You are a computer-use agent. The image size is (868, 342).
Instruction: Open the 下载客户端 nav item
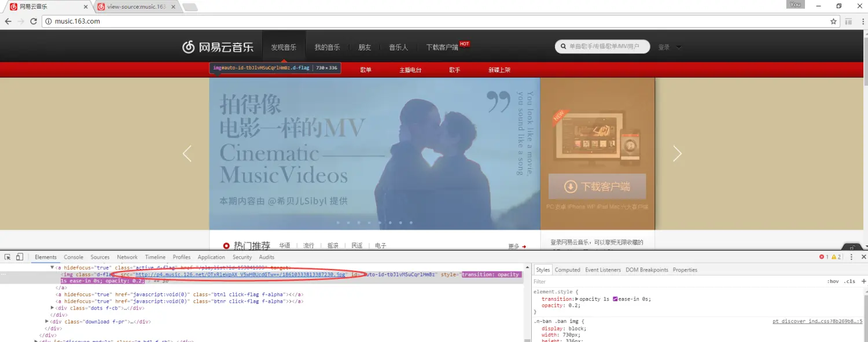(442, 47)
